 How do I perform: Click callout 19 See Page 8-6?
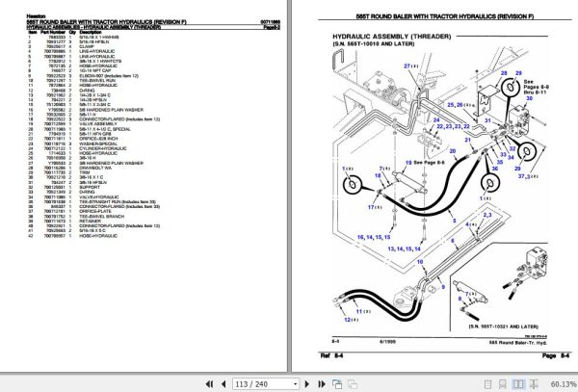(x=425, y=163)
